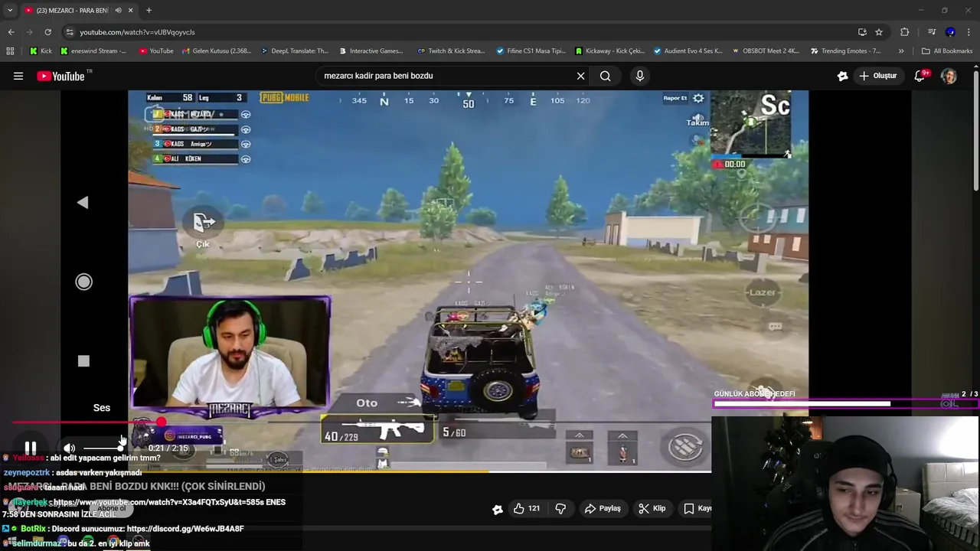Share the video via Paylaş
The width and height of the screenshot is (980, 551).
[603, 508]
